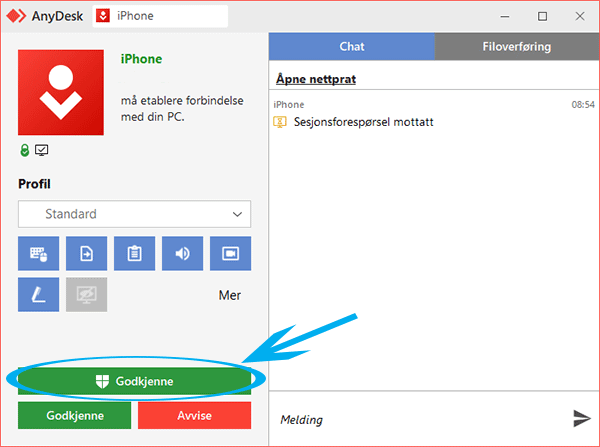600x447 pixels.
Task: Open the Profil Standard dropdown
Action: pyautogui.click(x=134, y=214)
